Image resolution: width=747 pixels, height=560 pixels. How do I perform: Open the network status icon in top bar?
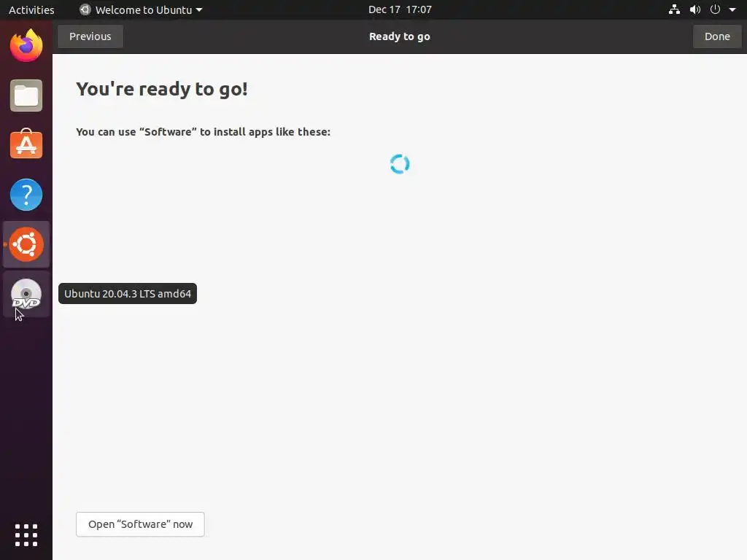tap(674, 9)
